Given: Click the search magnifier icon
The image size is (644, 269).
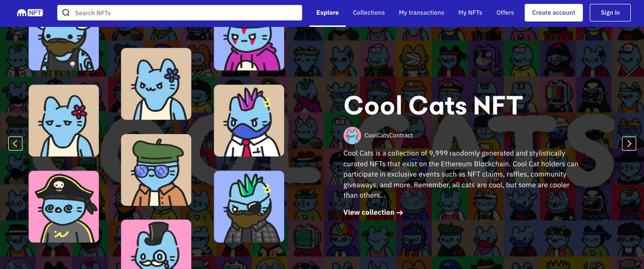Looking at the screenshot, I should click(x=66, y=13).
